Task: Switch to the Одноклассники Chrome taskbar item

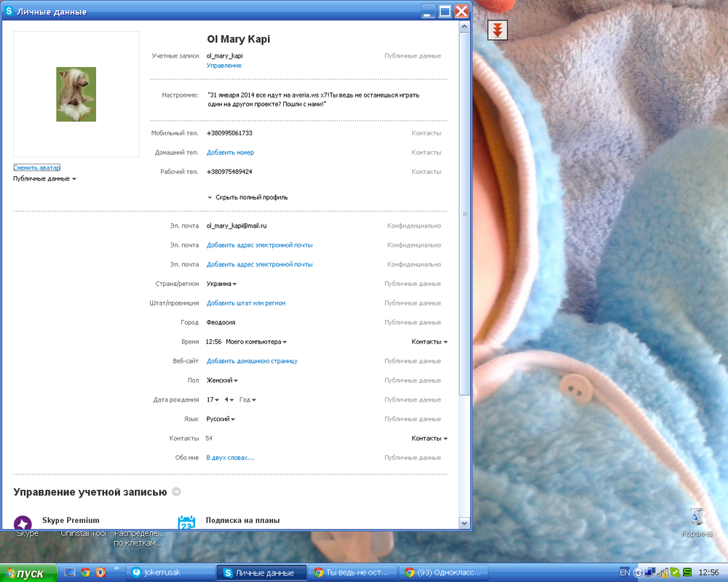Action: [x=444, y=573]
